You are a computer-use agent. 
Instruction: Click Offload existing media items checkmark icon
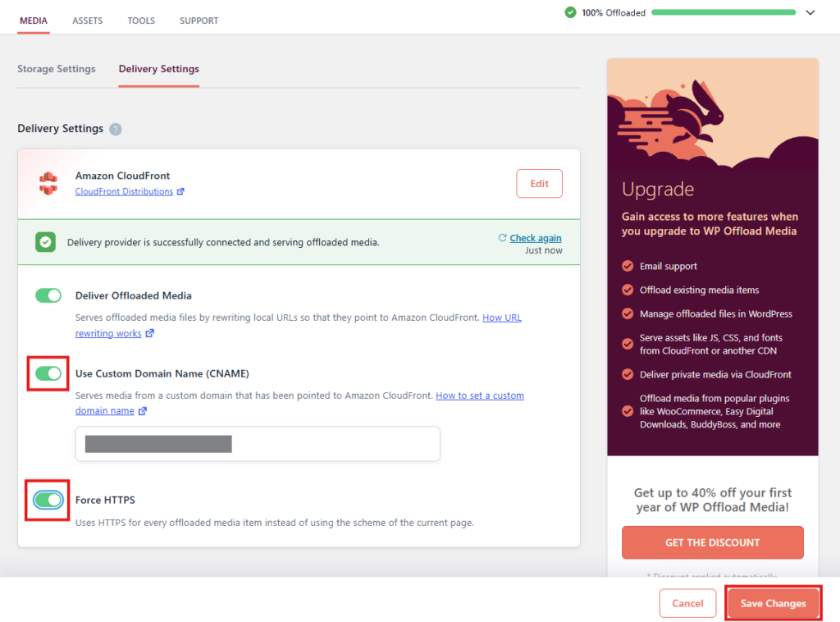(x=628, y=290)
